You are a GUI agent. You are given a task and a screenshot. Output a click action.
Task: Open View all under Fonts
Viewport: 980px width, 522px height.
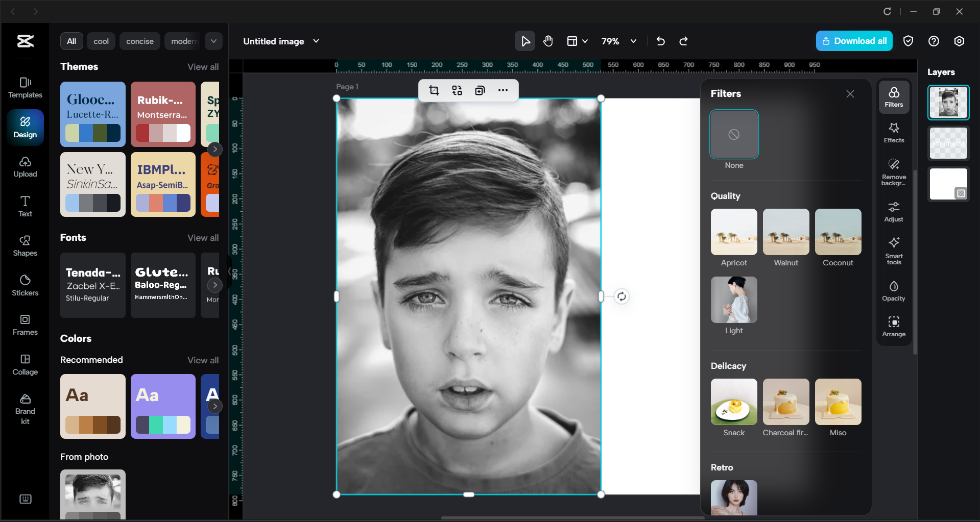tap(203, 237)
